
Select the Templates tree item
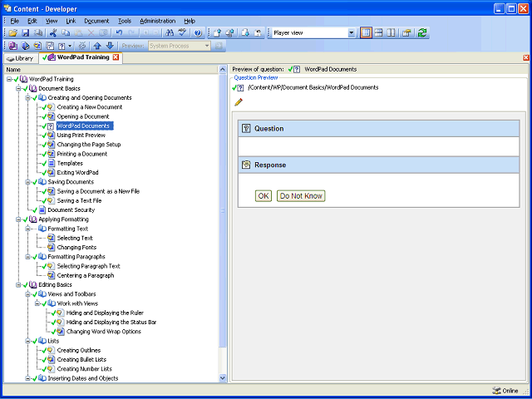[70, 163]
